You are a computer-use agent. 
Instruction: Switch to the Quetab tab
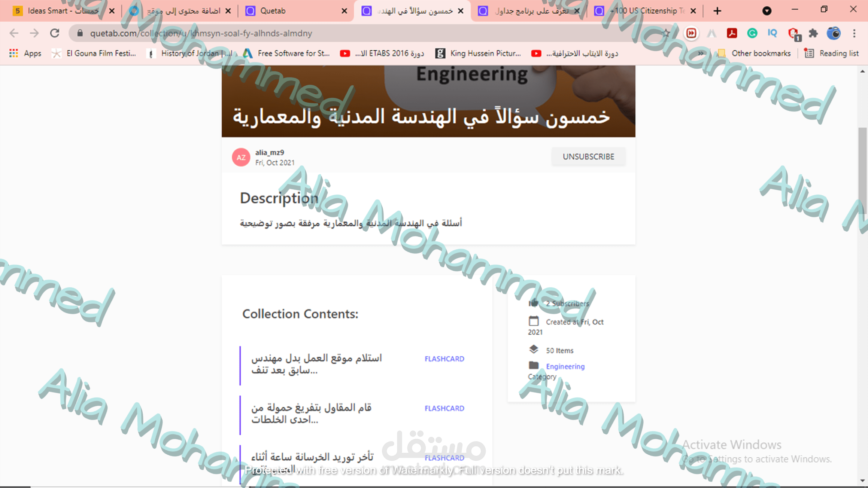(x=273, y=11)
